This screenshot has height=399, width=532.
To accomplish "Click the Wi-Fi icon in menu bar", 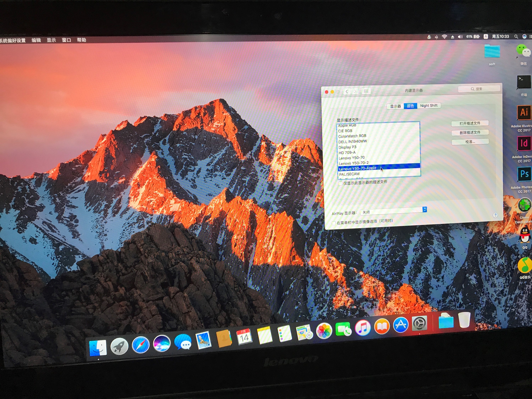I will 444,37.
